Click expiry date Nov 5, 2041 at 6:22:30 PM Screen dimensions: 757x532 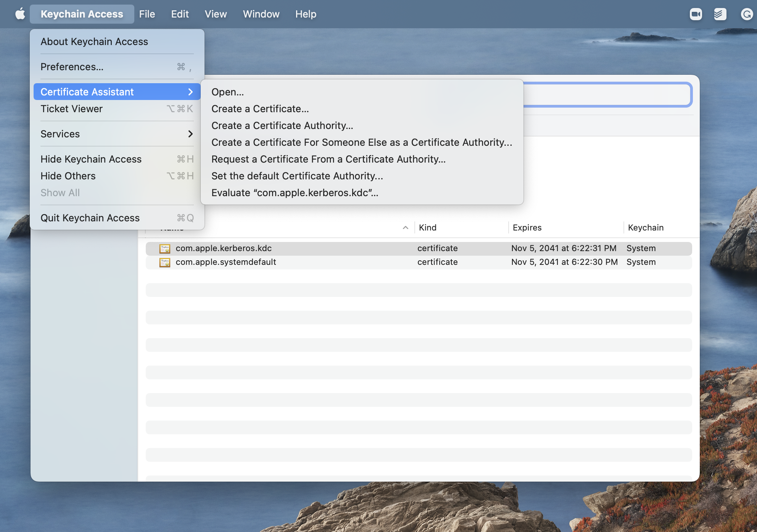564,262
